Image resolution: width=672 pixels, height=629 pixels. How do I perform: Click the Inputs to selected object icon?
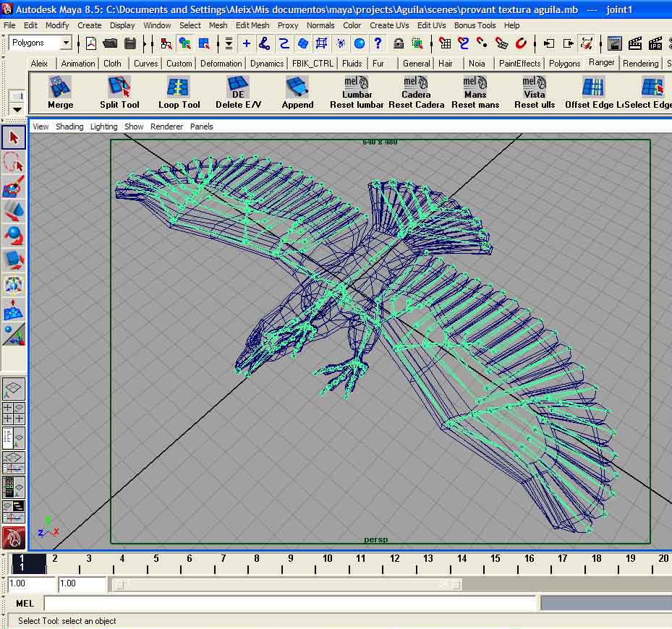pyautogui.click(x=548, y=43)
